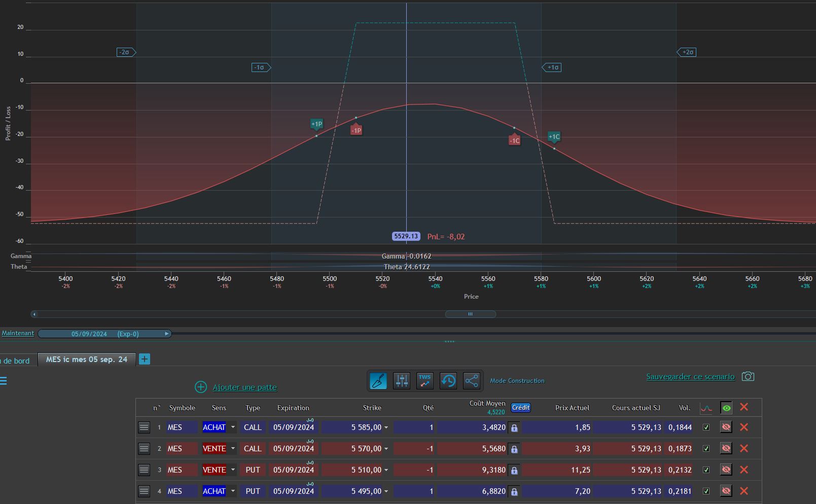Uncheck the checkbox on the 5 585 call row
This screenshot has width=816, height=504.
pos(706,427)
